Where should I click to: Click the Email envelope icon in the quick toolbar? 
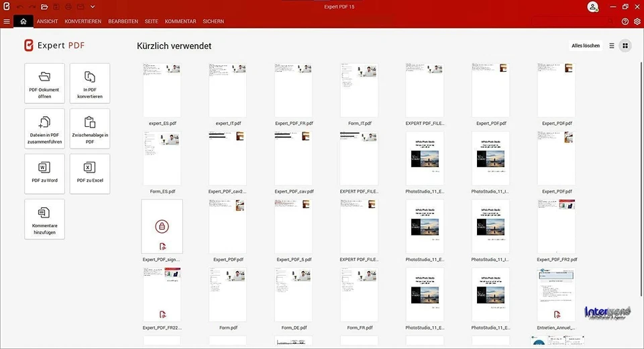pos(80,7)
